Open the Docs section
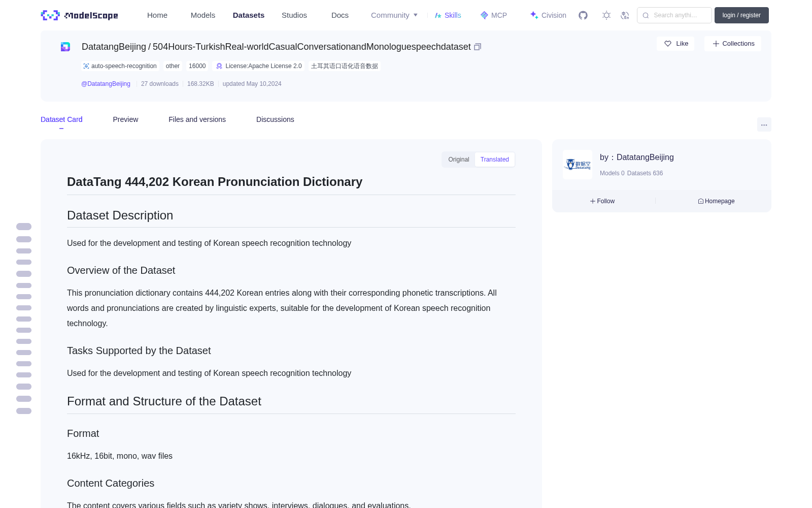 click(x=340, y=15)
